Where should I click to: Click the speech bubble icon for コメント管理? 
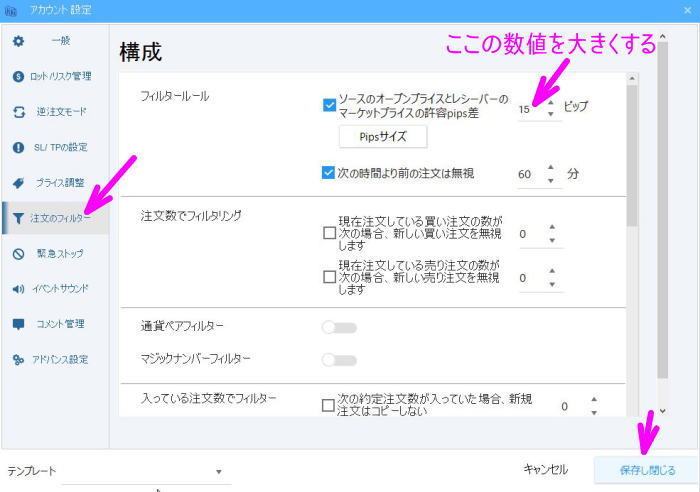18,324
